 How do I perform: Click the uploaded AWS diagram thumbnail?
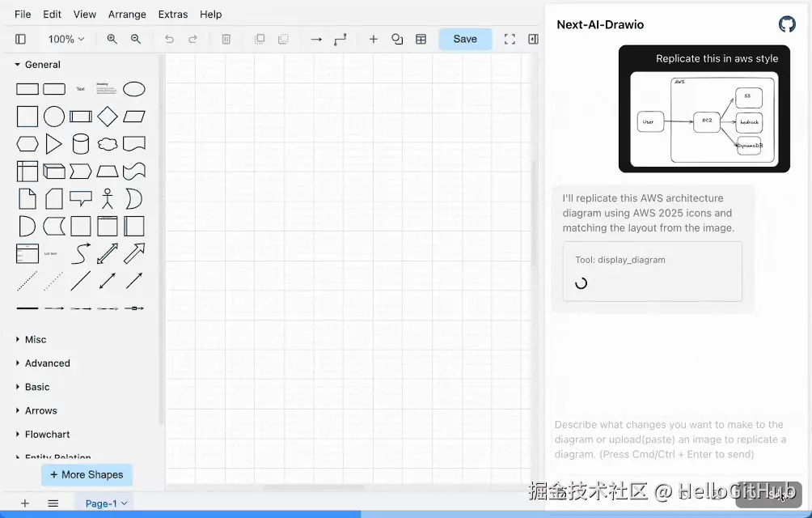tap(704, 119)
